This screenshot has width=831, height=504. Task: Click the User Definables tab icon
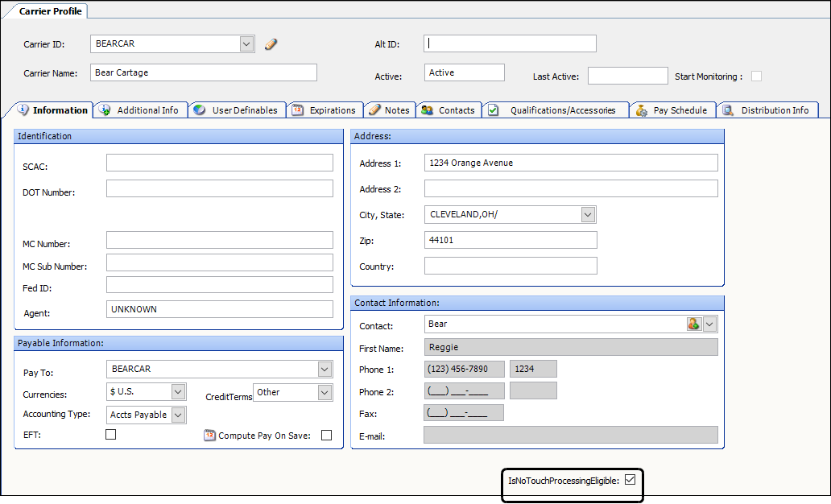coord(199,110)
